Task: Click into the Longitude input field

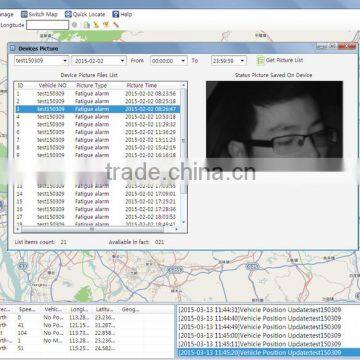Action: point(48,25)
